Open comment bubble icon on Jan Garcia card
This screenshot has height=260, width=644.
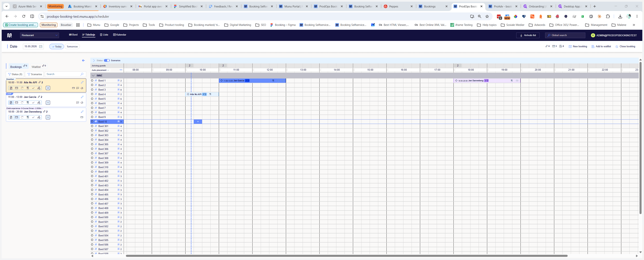point(77,102)
